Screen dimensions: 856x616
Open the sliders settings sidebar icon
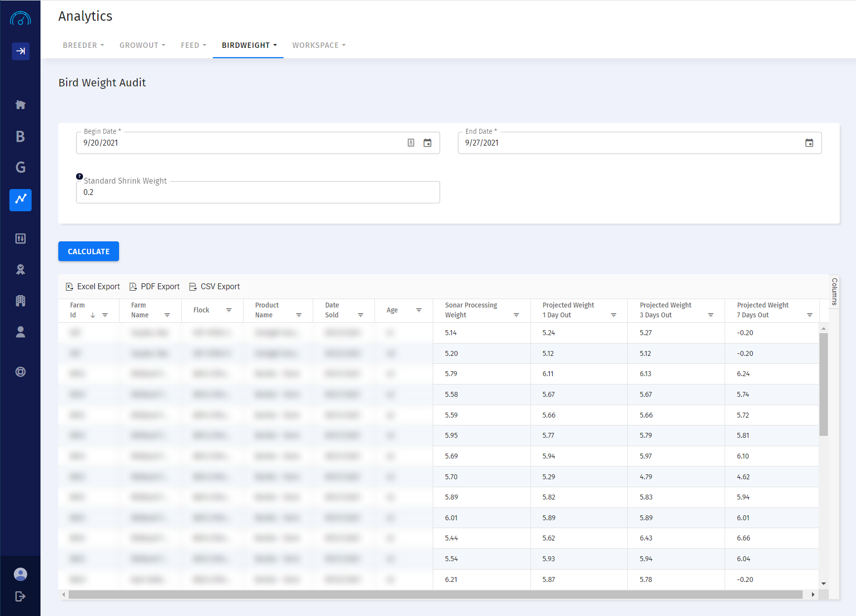tap(20, 238)
